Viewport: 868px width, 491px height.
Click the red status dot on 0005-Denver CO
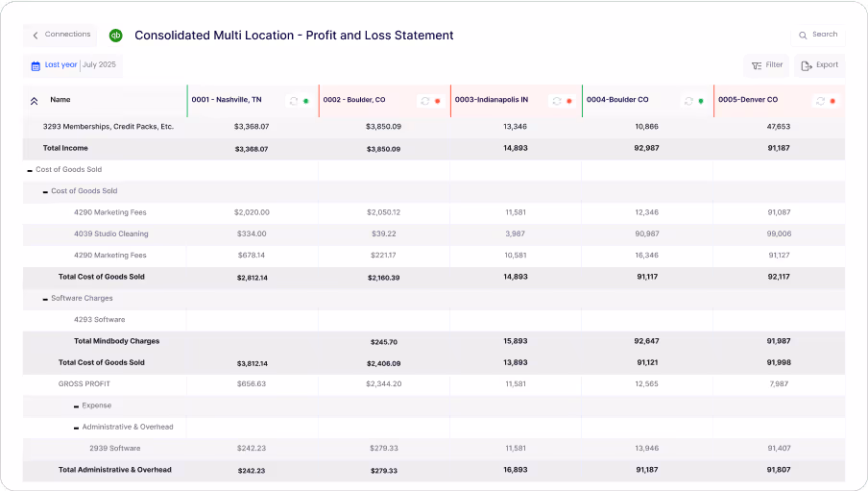pyautogui.click(x=832, y=100)
